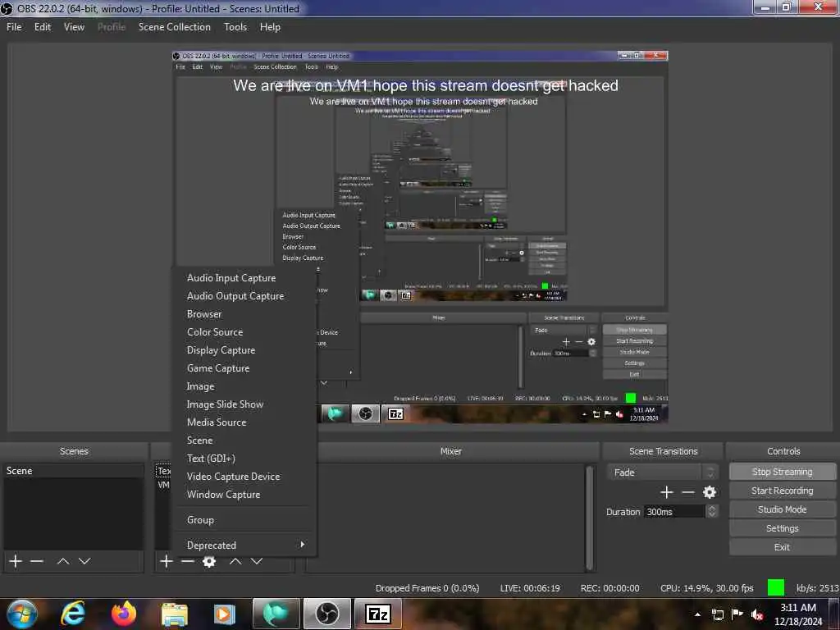
Task: Choose Audio Input Capture source
Action: click(244, 277)
